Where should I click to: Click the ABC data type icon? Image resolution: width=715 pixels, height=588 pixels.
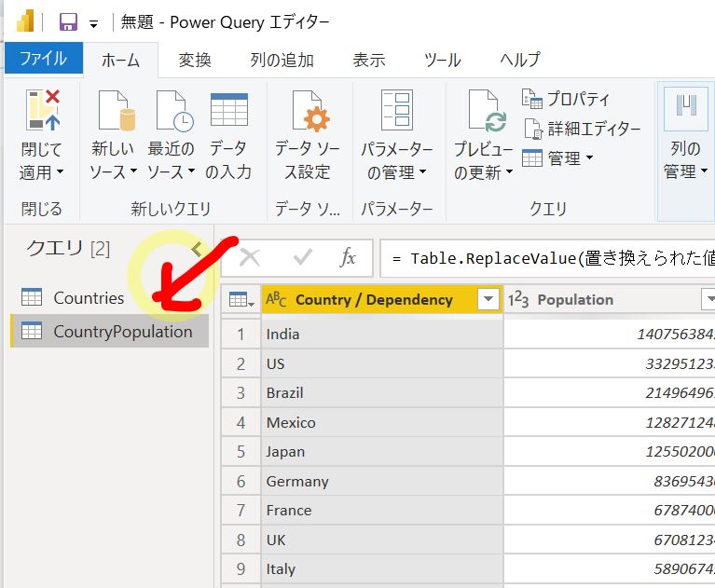click(276, 299)
